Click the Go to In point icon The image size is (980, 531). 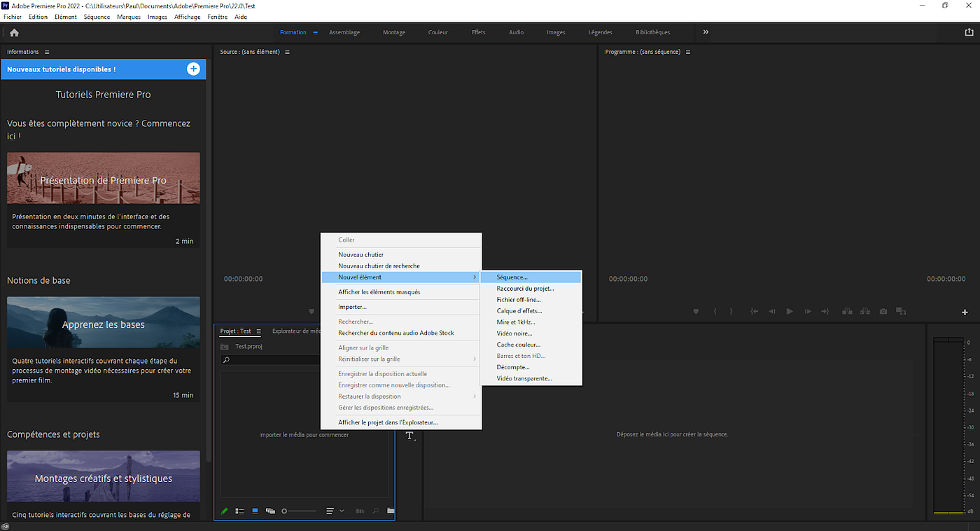pyautogui.click(x=754, y=312)
